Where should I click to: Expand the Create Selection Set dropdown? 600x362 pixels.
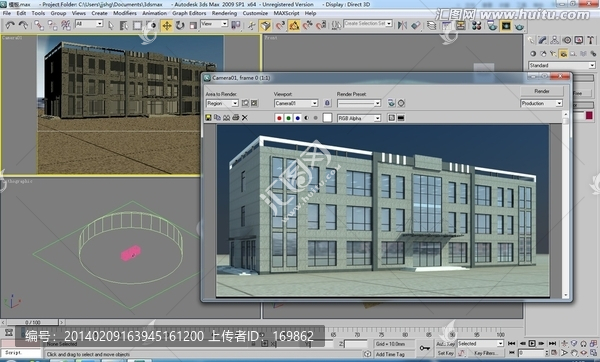[x=368, y=23]
